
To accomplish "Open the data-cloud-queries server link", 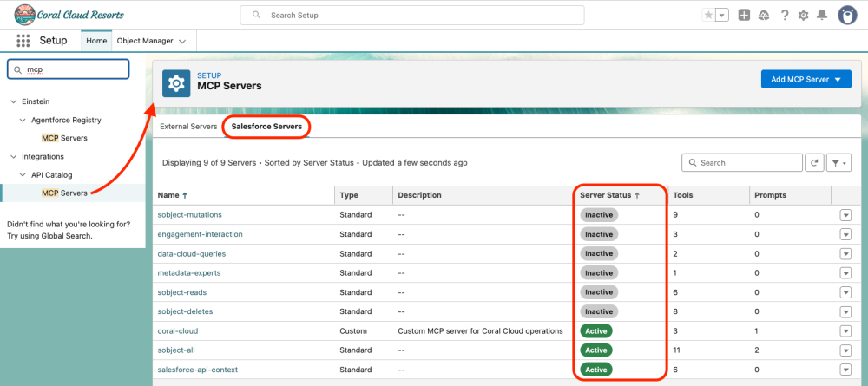I will (x=192, y=253).
